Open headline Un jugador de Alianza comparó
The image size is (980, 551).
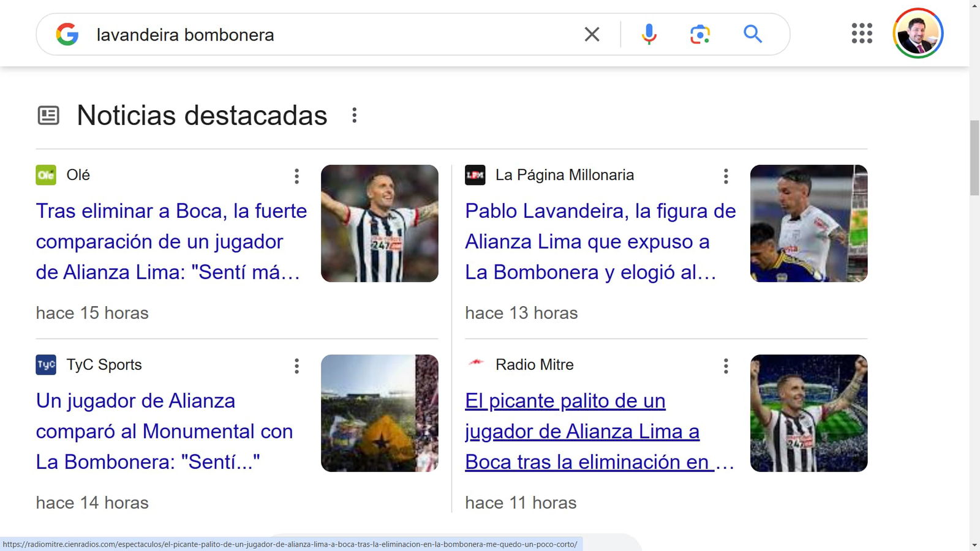pyautogui.click(x=164, y=431)
